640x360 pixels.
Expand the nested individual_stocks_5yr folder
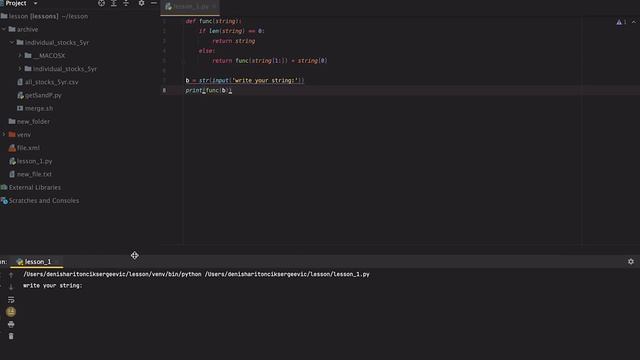pos(20,69)
